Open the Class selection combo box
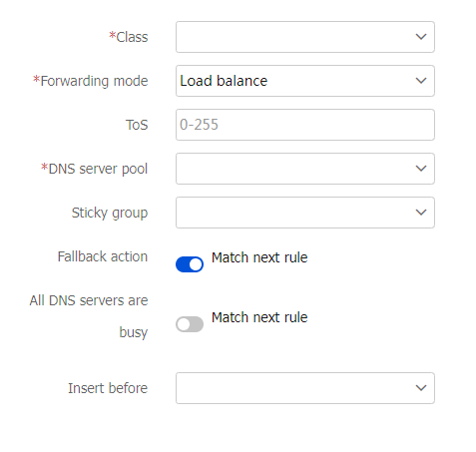Image resolution: width=476 pixels, height=452 pixels. (x=305, y=37)
